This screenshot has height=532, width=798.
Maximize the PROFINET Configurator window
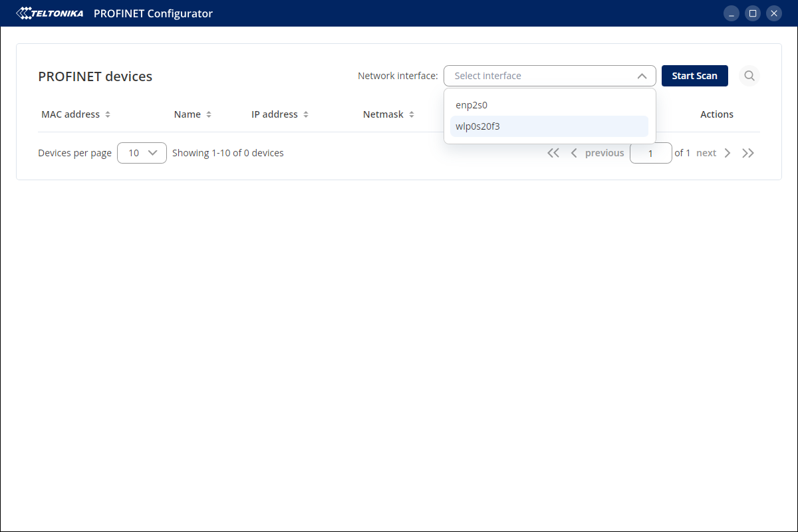click(x=752, y=13)
